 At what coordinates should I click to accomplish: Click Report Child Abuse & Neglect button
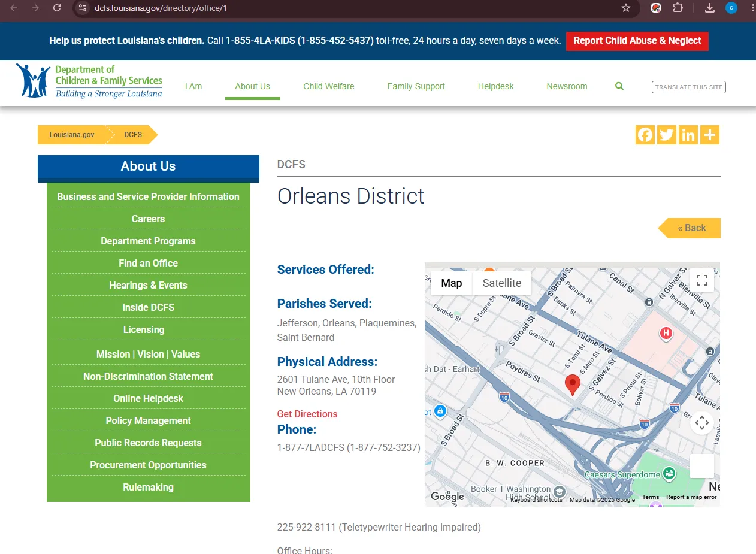(637, 41)
